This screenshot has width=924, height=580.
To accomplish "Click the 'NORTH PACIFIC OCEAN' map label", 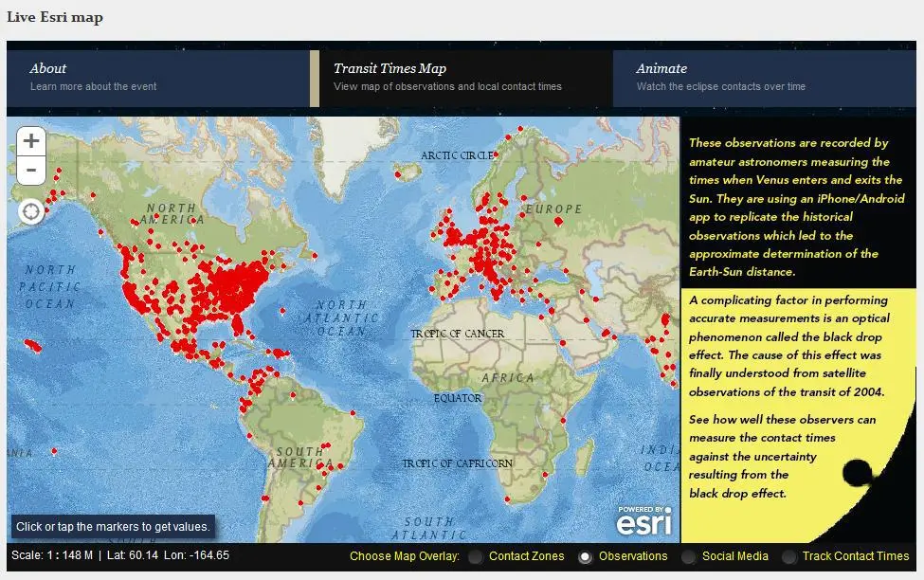I will (x=49, y=287).
